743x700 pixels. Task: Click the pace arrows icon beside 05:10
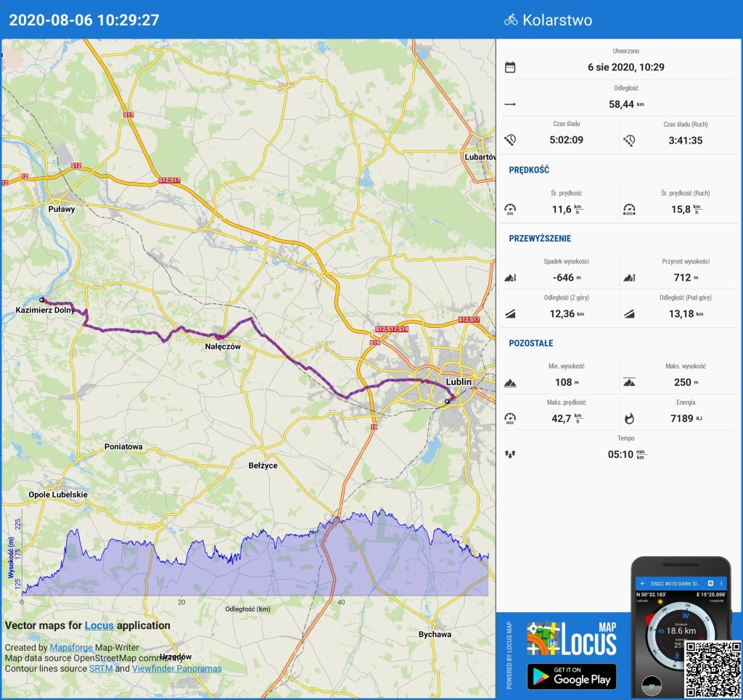(x=510, y=455)
